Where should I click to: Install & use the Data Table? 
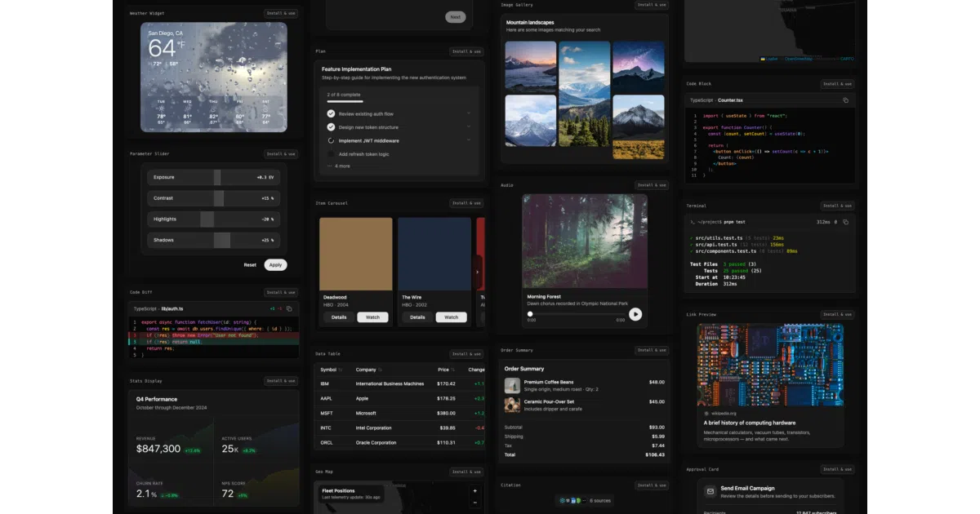[x=467, y=354]
